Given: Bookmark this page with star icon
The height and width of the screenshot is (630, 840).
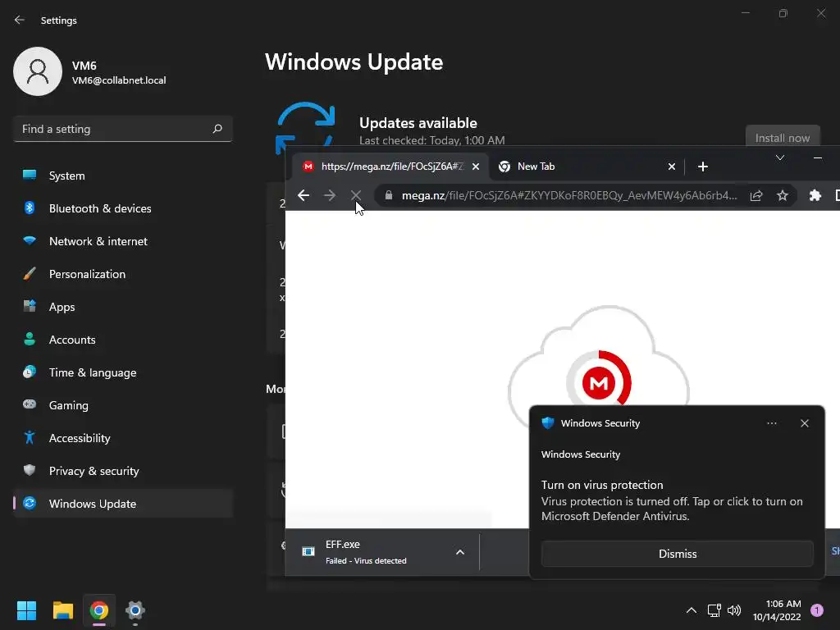Looking at the screenshot, I should click(783, 195).
